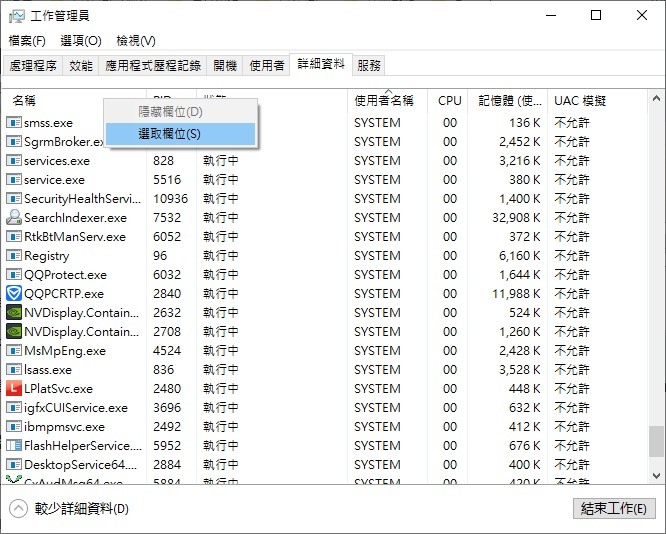
Task: Click the 結束工作(E) button
Action: tap(614, 509)
